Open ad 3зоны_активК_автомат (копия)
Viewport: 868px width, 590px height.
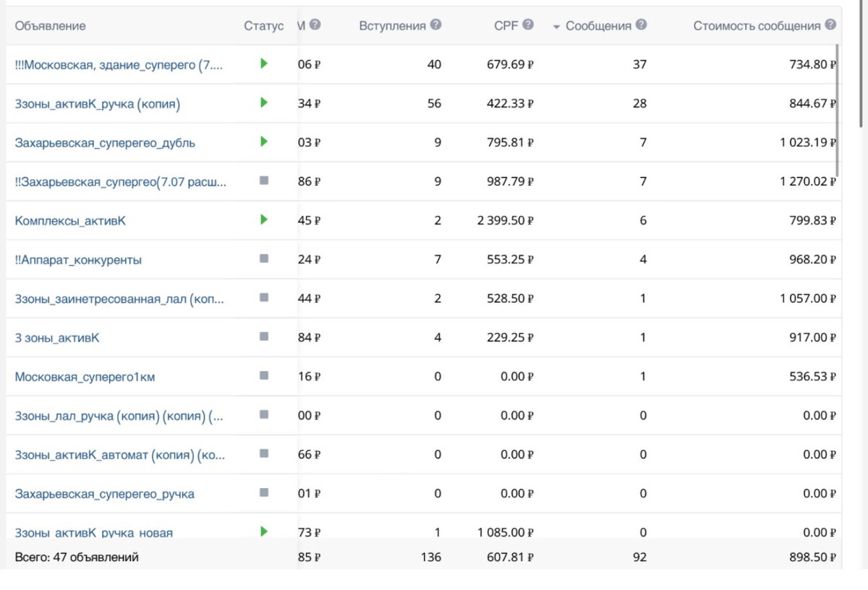pyautogui.click(x=120, y=456)
